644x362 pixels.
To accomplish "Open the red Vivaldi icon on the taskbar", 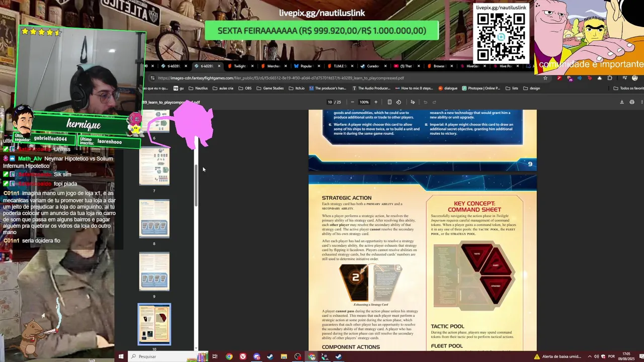I will pos(243,356).
